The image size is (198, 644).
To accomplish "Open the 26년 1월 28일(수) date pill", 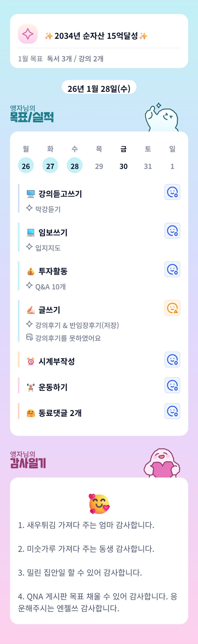I will click(x=99, y=88).
